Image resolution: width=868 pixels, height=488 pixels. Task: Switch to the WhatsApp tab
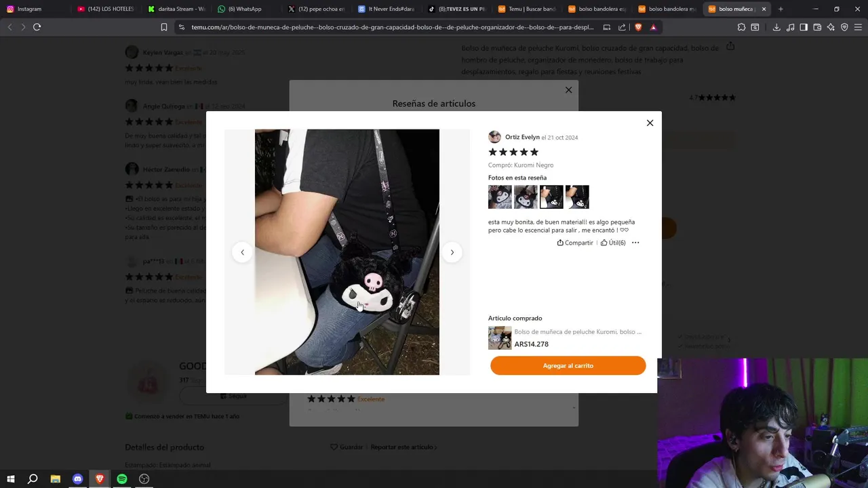point(245,9)
